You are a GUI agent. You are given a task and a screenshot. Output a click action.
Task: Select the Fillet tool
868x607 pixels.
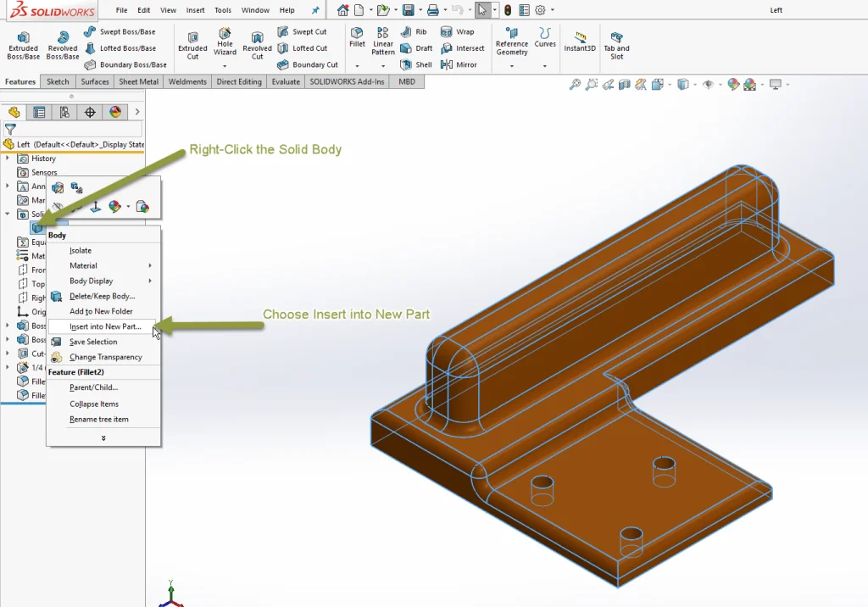(356, 38)
